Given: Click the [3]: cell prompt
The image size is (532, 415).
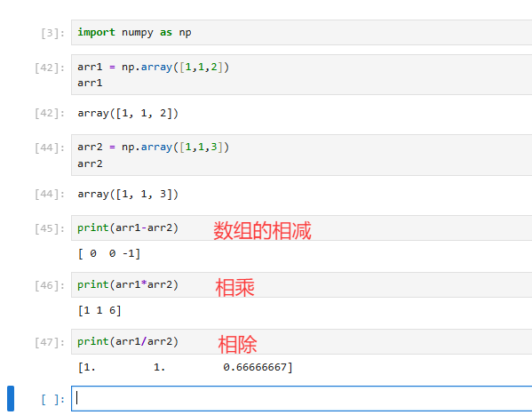Looking at the screenshot, I should 52,33.
